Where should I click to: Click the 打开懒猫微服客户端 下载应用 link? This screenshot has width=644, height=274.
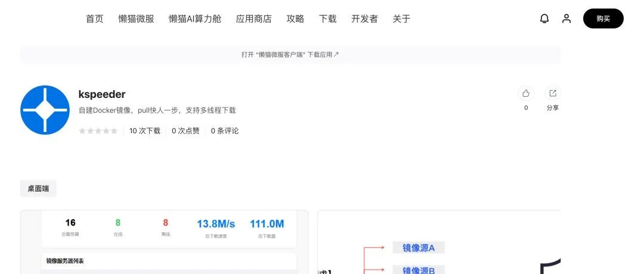[x=290, y=54]
